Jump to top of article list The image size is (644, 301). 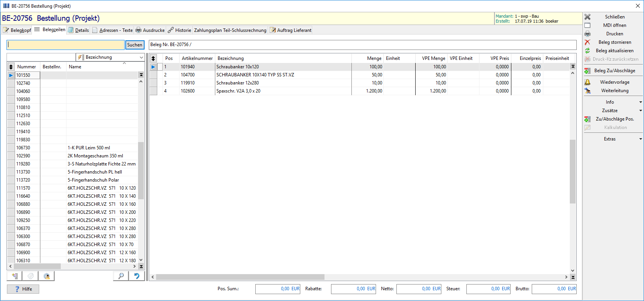pos(141,75)
